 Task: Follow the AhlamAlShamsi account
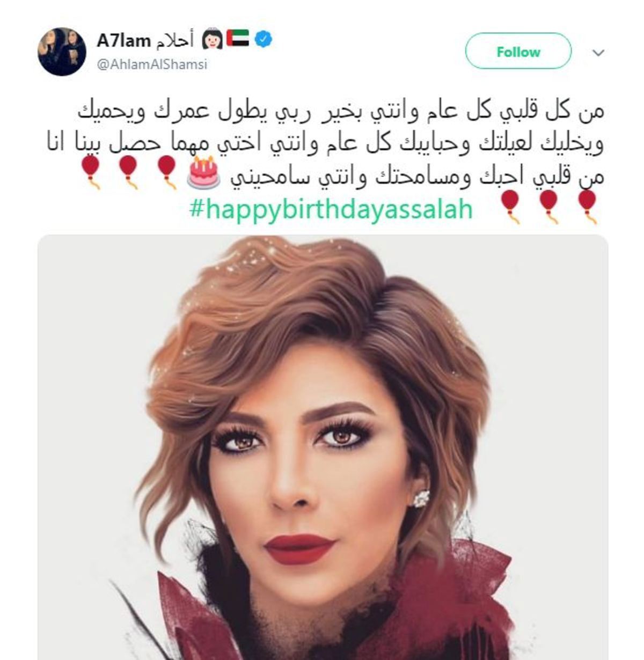[518, 52]
